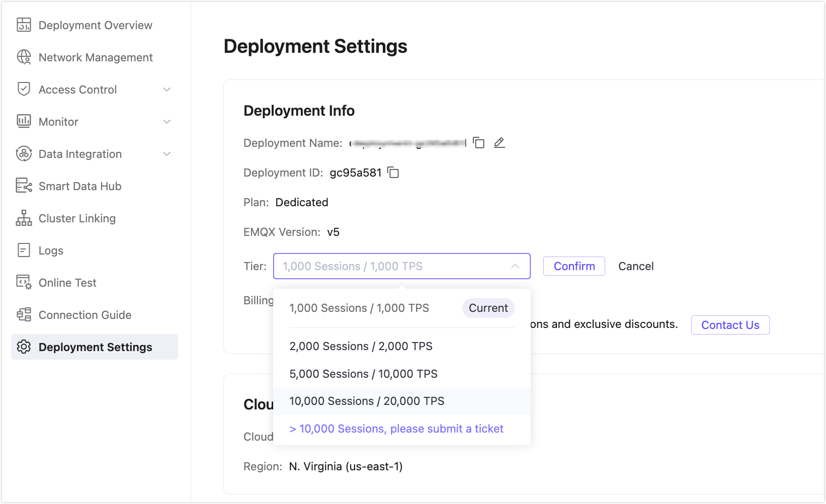Image resolution: width=826 pixels, height=504 pixels.
Task: Copy the deployment name
Action: [479, 143]
